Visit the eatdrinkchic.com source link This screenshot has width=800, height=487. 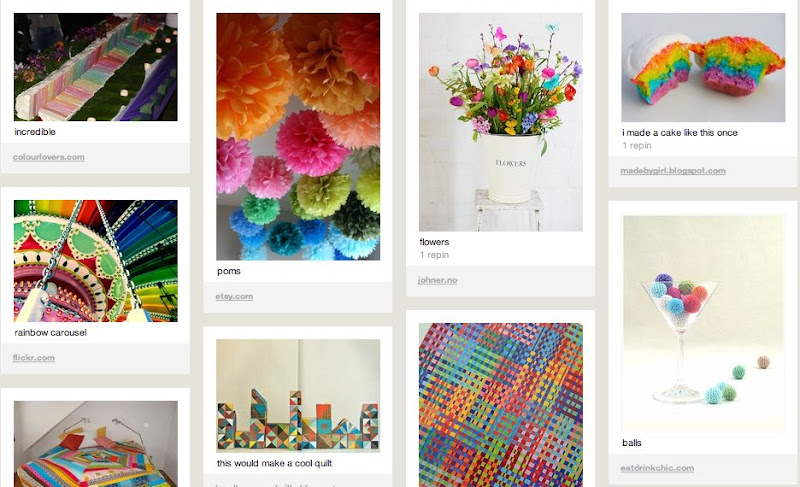[657, 468]
